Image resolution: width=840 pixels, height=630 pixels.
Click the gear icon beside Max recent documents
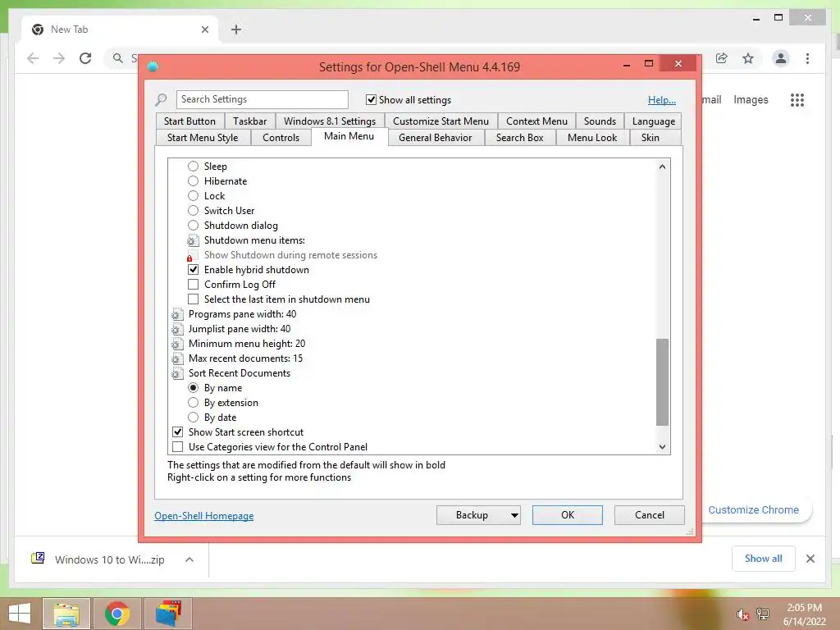(x=177, y=358)
